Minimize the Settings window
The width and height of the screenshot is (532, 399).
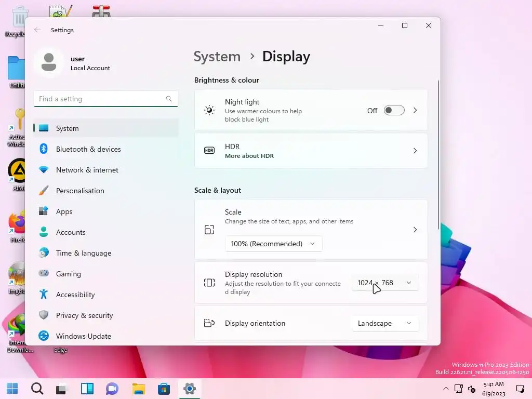pos(381,25)
